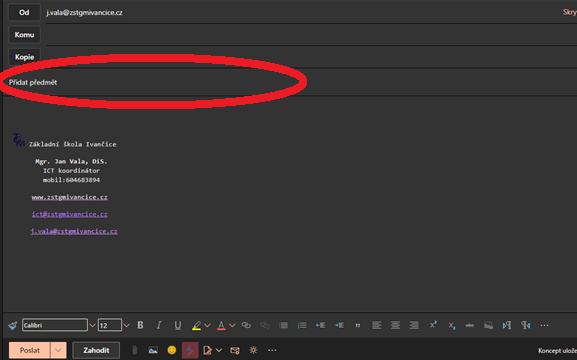Toggle underline formatting
The width and height of the screenshot is (577, 360).
pyautogui.click(x=178, y=325)
